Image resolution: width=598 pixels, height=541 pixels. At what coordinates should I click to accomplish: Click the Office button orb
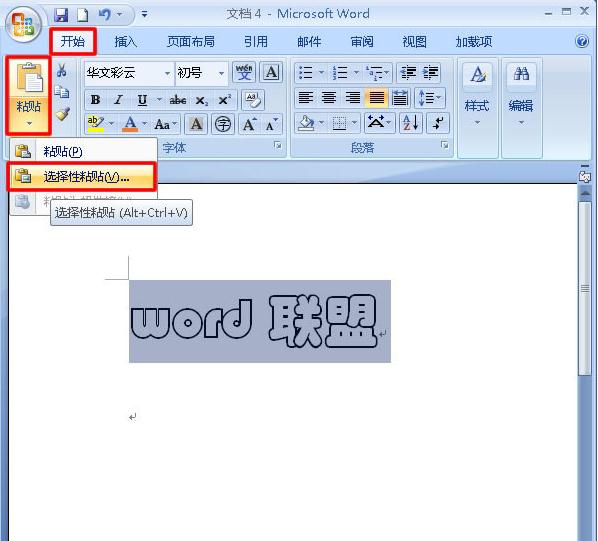click(x=24, y=24)
